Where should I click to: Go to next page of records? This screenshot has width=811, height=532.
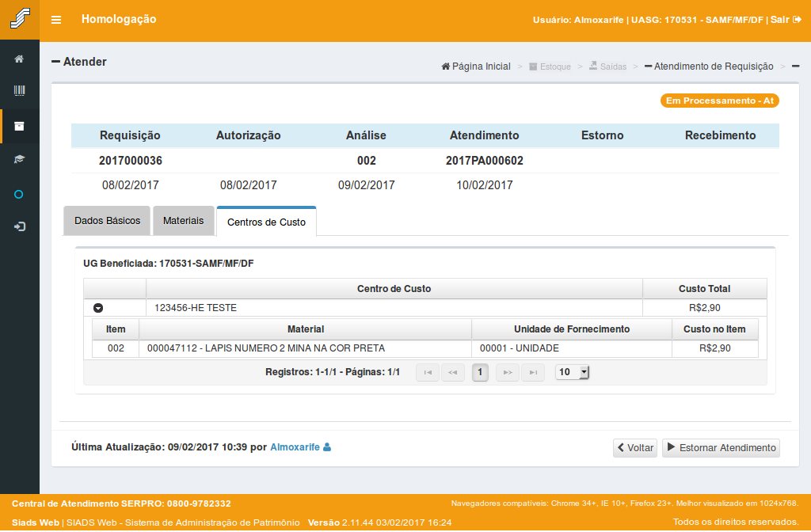pos(508,372)
